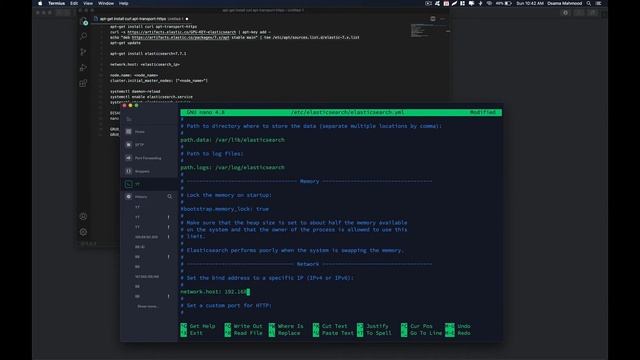Click the path.data line in nano
640x360 pixels.
[233, 140]
